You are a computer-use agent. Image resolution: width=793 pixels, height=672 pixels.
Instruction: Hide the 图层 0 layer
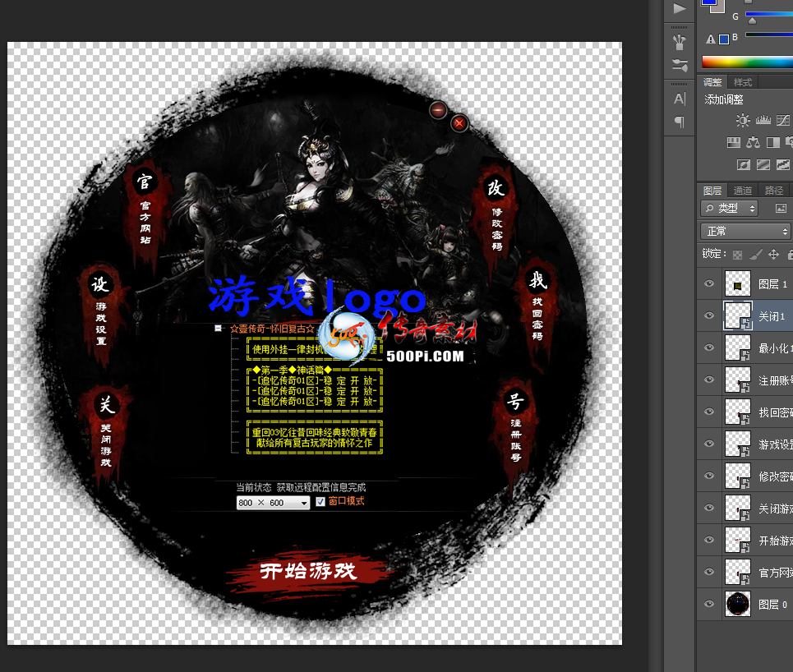point(709,604)
